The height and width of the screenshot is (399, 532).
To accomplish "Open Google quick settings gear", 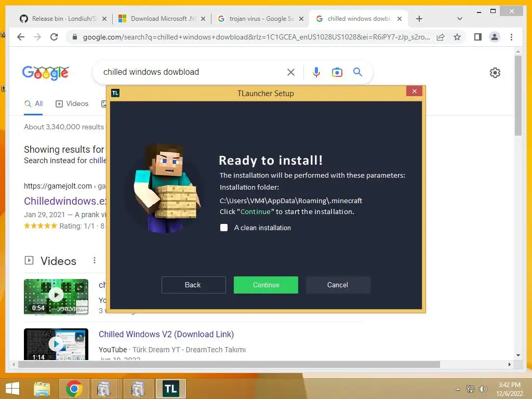I will pos(495,73).
